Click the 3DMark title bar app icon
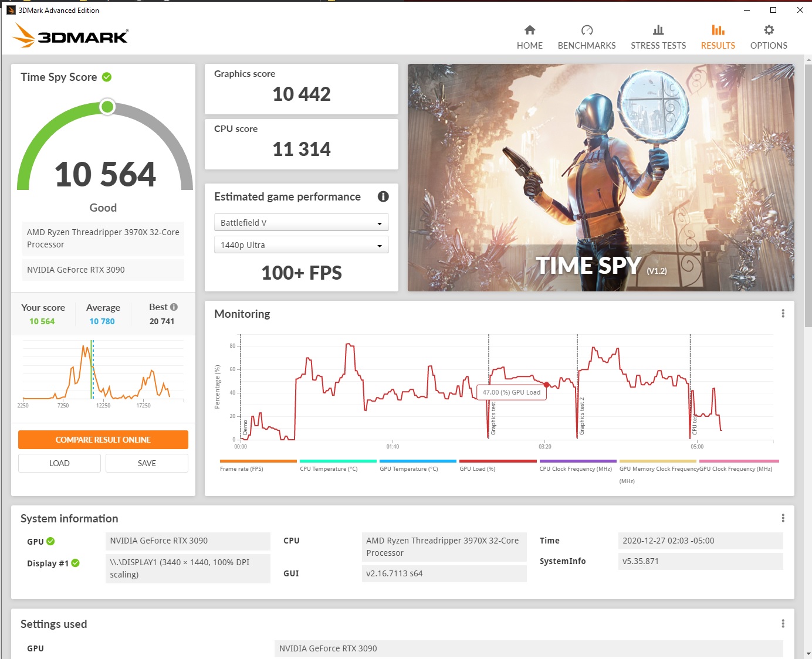The image size is (812, 659). [11, 10]
